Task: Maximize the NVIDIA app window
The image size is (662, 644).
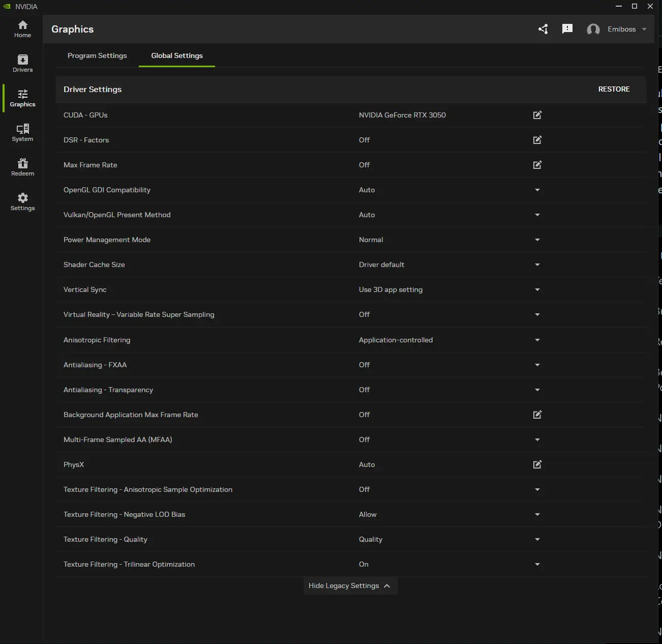Action: pyautogui.click(x=635, y=6)
